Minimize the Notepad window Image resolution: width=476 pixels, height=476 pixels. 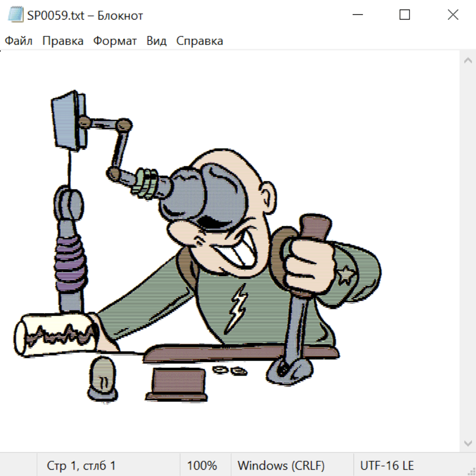tap(357, 15)
